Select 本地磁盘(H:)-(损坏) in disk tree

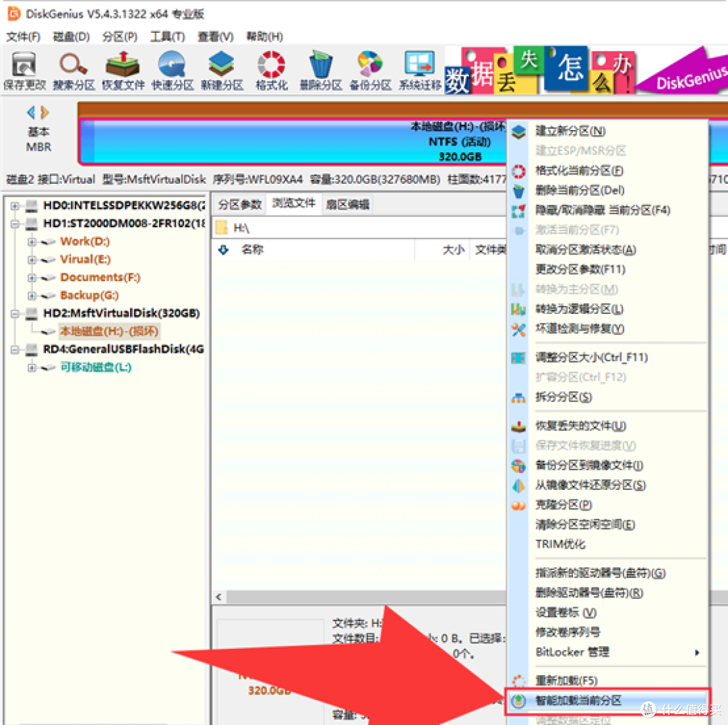(x=109, y=332)
